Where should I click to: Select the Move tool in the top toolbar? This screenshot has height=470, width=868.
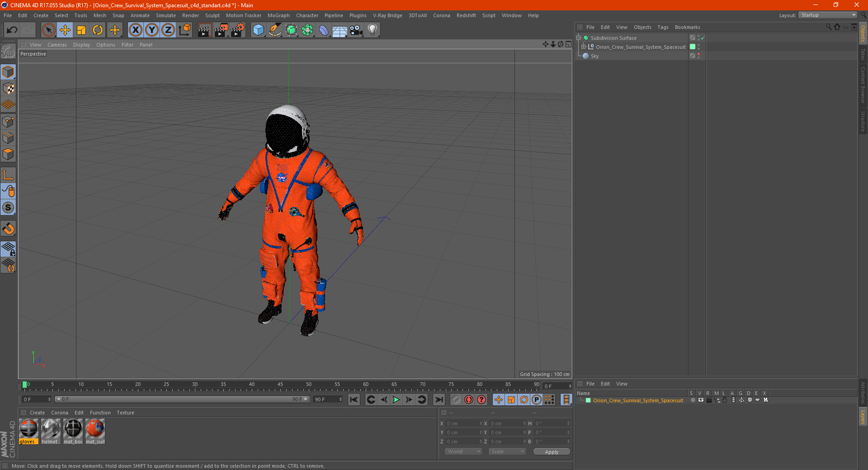click(x=65, y=30)
